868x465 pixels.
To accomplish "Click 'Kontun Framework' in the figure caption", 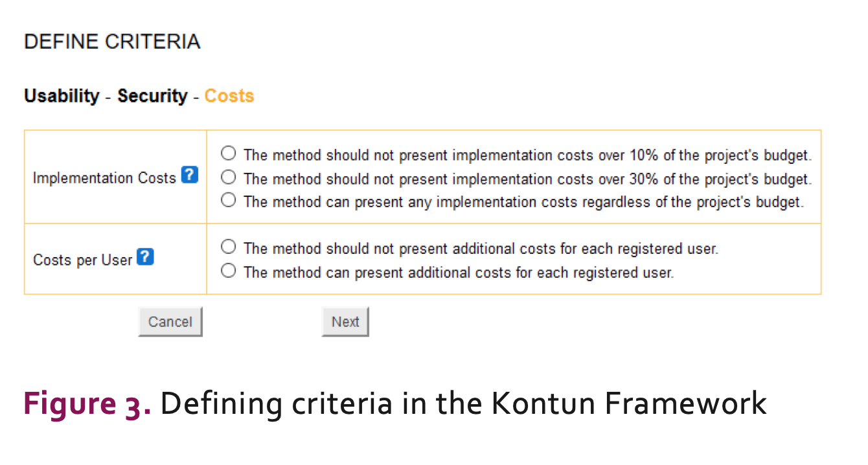I will (628, 403).
